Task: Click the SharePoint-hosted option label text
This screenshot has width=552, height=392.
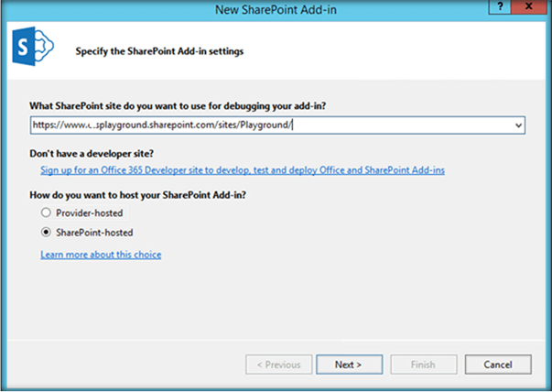Action: coord(95,233)
